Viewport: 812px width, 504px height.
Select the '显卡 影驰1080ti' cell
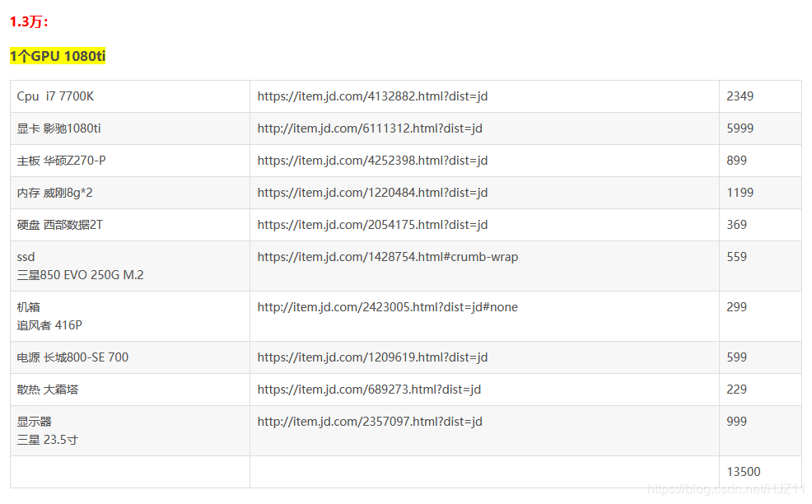[x=130, y=128]
